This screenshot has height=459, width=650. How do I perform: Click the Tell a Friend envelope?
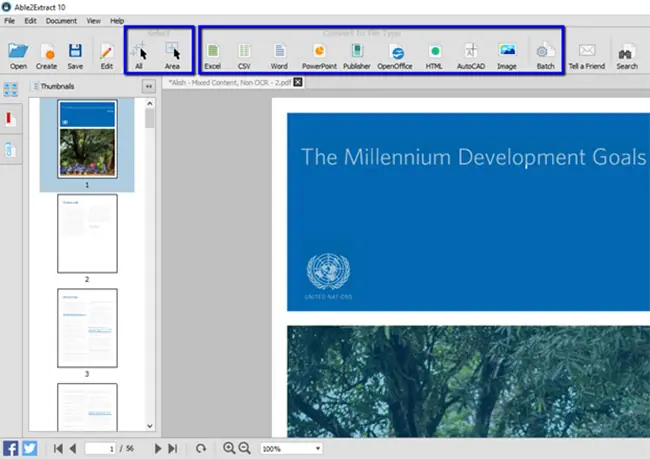click(587, 56)
